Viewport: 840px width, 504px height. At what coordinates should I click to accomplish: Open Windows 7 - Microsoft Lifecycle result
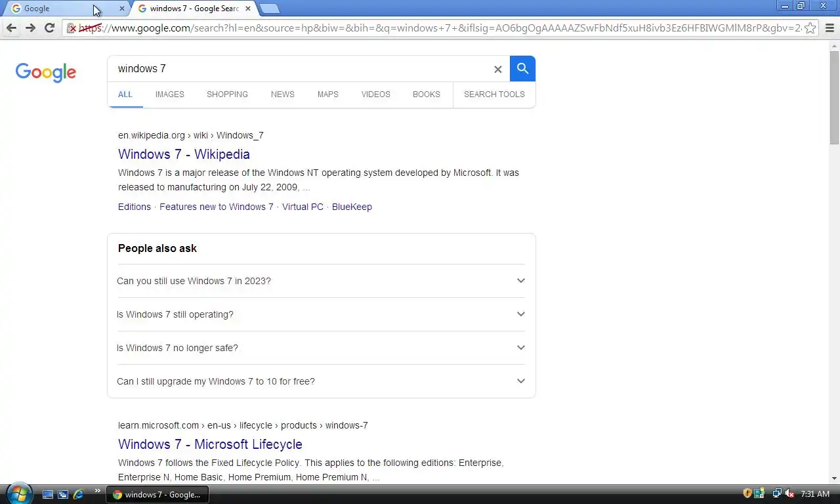coord(210,444)
